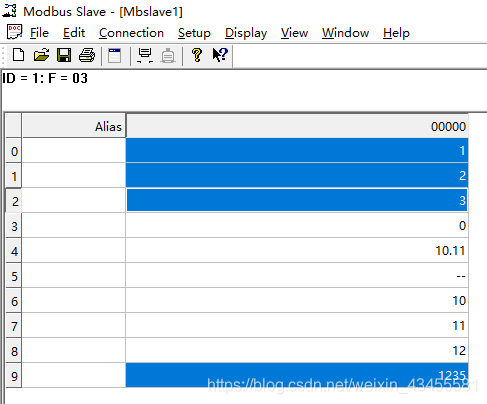Click register cell with value 1235
The image size is (487, 404).
click(x=297, y=375)
